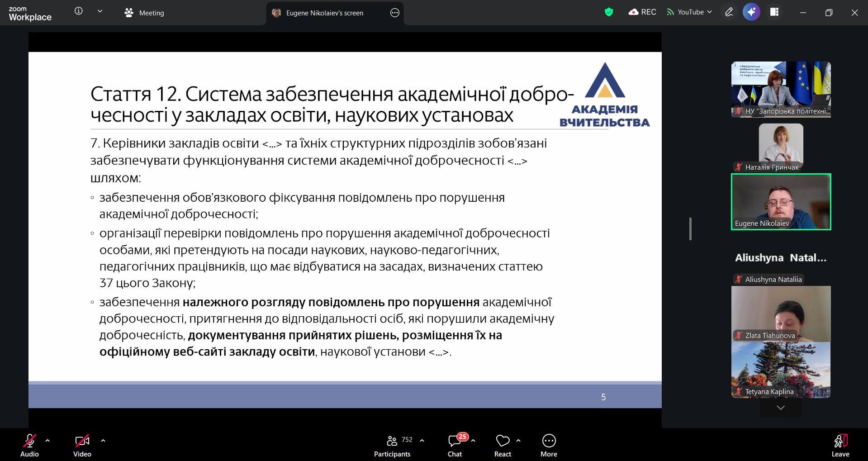This screenshot has height=461, width=868.
Task: Open screen share options ellipsis
Action: [x=395, y=13]
